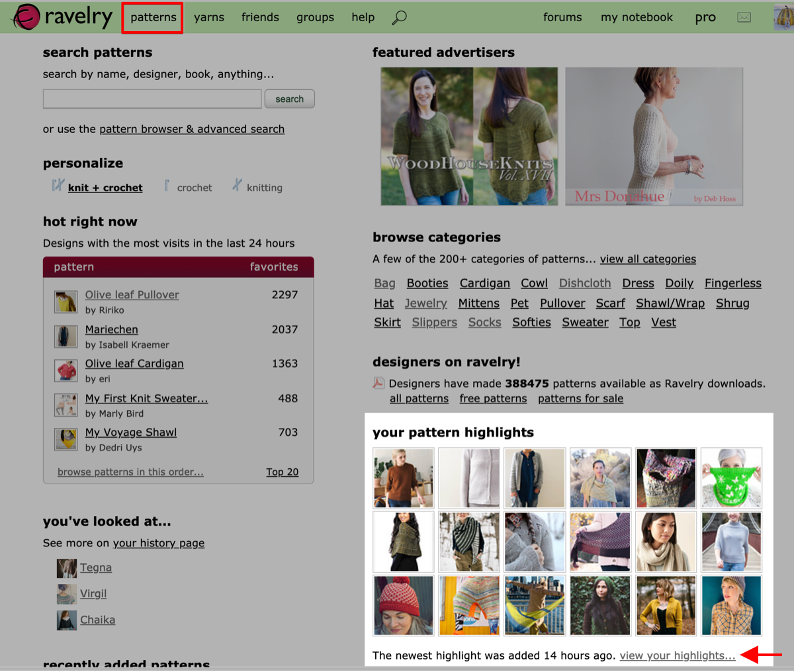Click the crochet hook icon

coord(167,186)
